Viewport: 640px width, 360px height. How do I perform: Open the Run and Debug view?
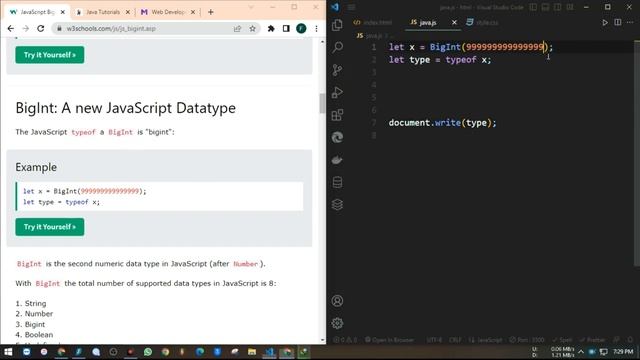[x=337, y=92]
